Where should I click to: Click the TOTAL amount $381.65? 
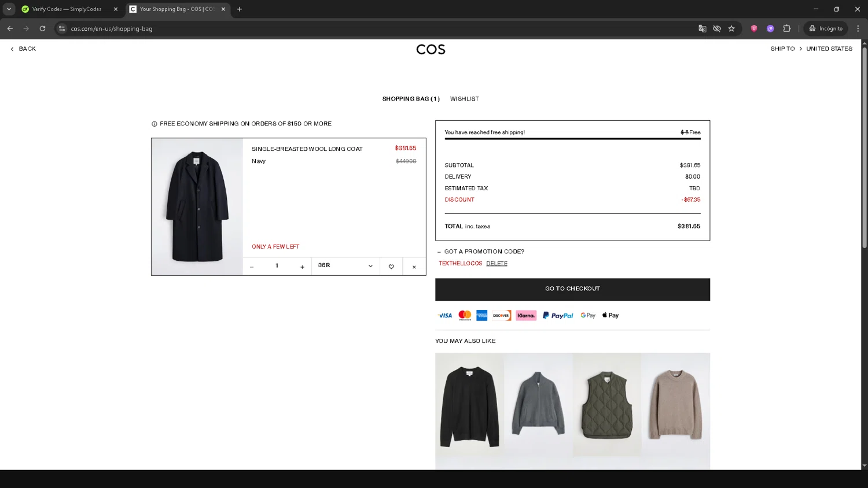[x=689, y=227]
